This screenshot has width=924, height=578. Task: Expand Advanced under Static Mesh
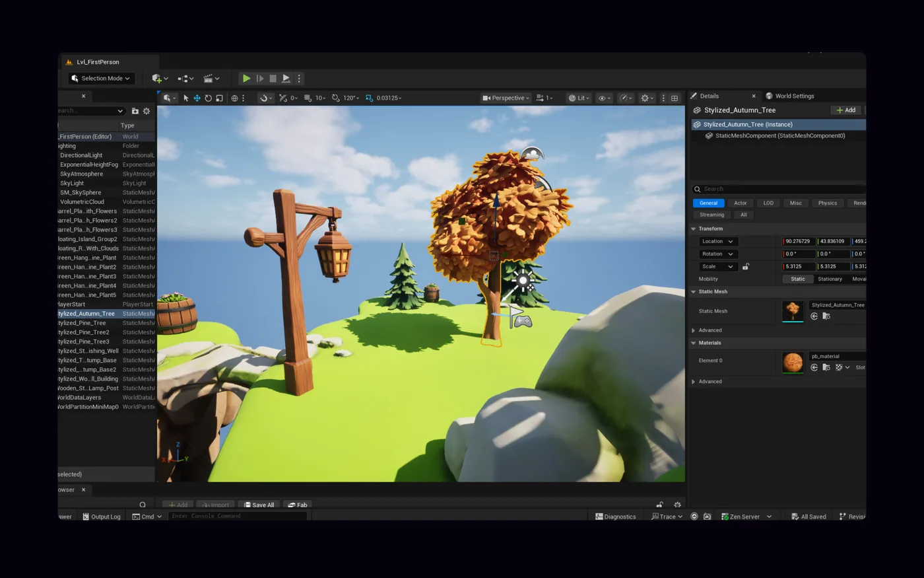coord(694,330)
